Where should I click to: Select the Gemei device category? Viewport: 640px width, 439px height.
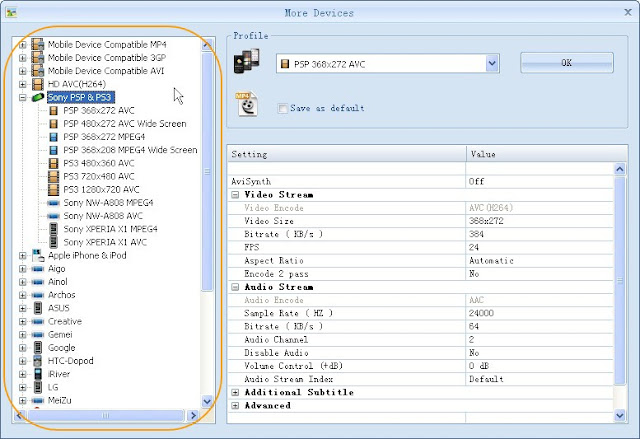point(60,335)
